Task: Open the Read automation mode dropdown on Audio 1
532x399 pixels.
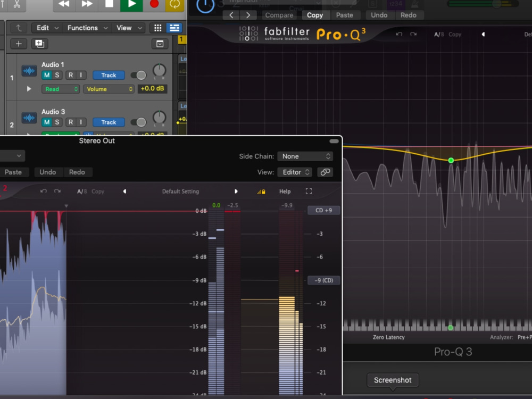Action: click(x=61, y=89)
